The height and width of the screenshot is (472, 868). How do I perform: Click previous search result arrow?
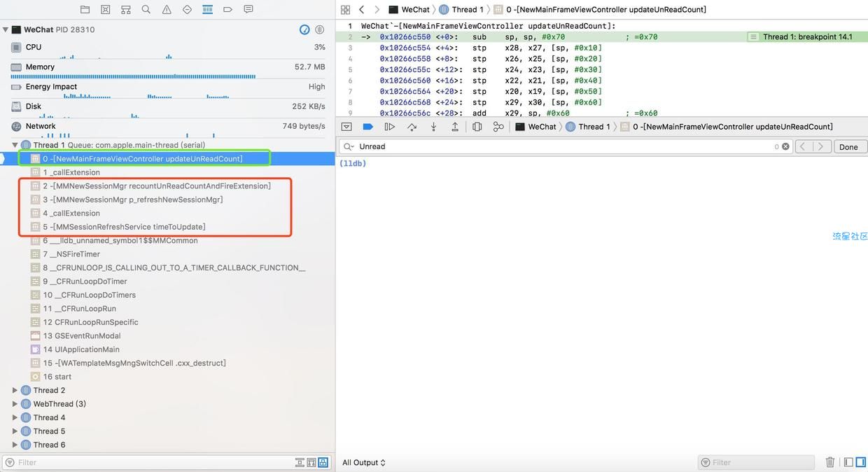click(x=804, y=146)
